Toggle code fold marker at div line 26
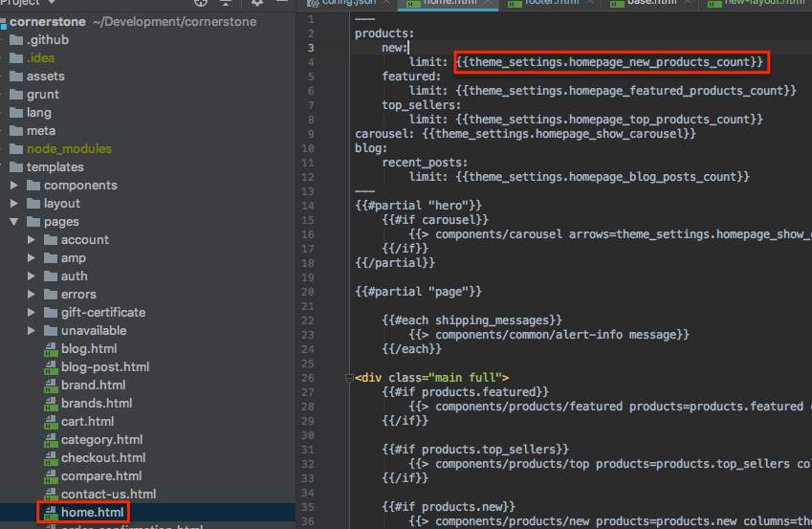 pos(348,378)
